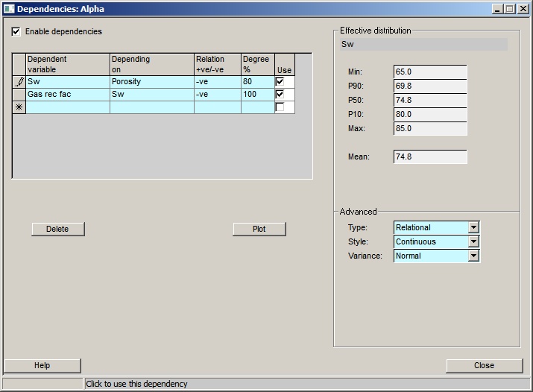Click the Plot button
Image resolution: width=533 pixels, height=392 pixels.
pyautogui.click(x=259, y=229)
